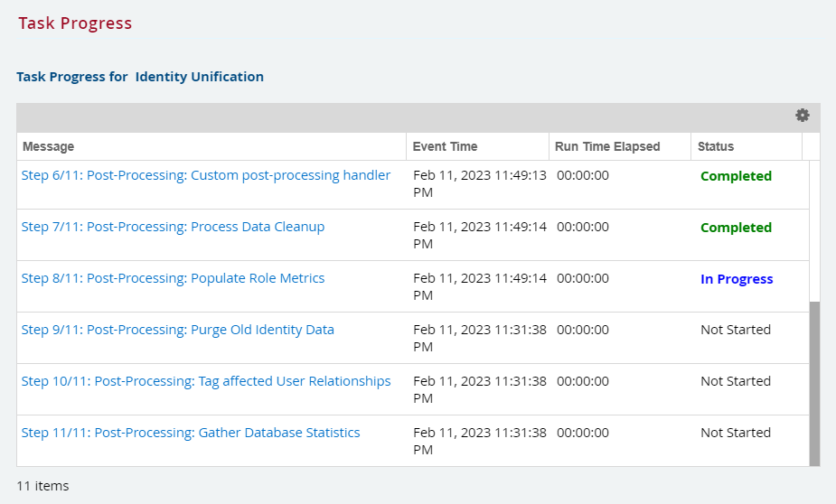Select Step 10/11 Tag affected User Relationships
Viewport: 836px width, 504px height.
pos(206,381)
